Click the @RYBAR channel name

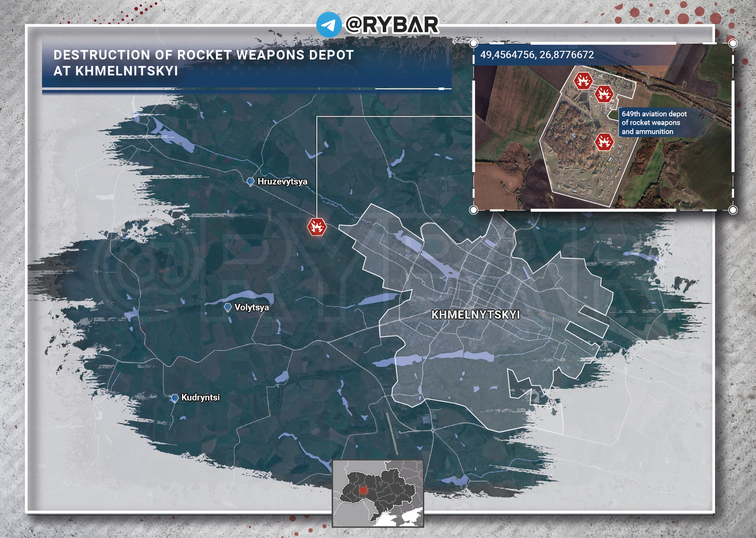pyautogui.click(x=392, y=24)
